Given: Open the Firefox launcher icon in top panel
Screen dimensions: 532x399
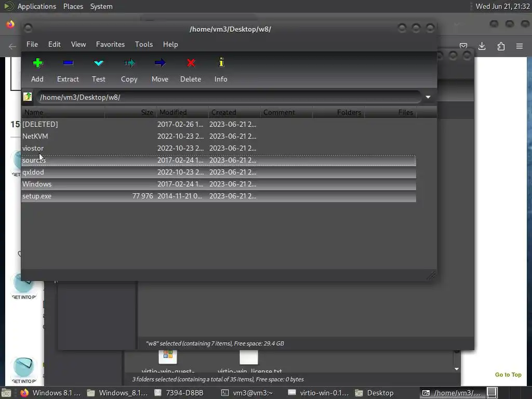Looking at the screenshot, I should coord(10,24).
